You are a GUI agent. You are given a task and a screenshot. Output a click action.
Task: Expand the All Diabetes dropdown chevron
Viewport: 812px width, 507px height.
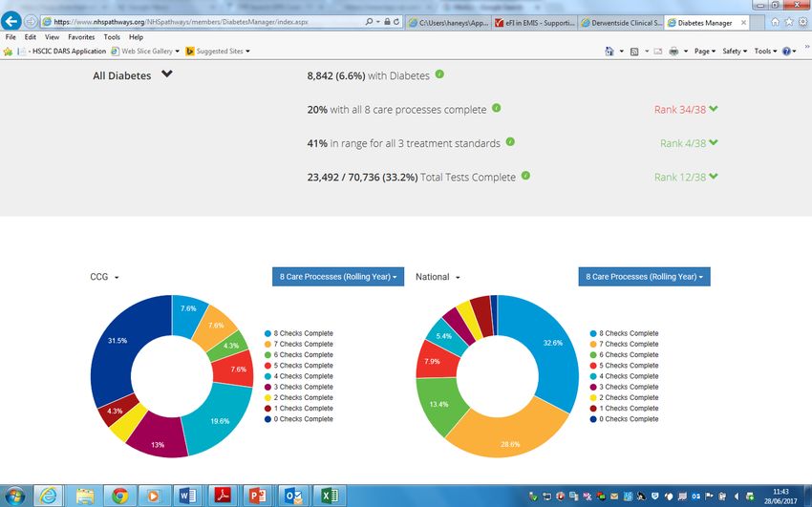(x=167, y=74)
